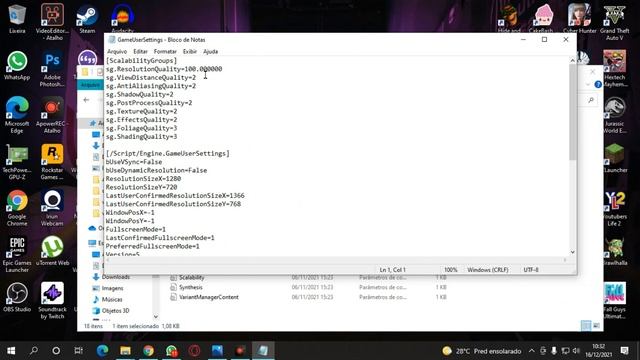Open the Exibir menu in Notepad
The height and width of the screenshot is (360, 640).
tap(189, 51)
